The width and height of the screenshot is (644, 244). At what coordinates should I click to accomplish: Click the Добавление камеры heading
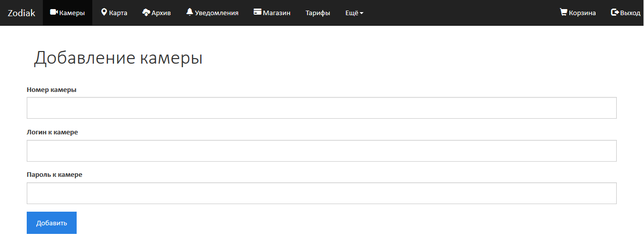118,58
